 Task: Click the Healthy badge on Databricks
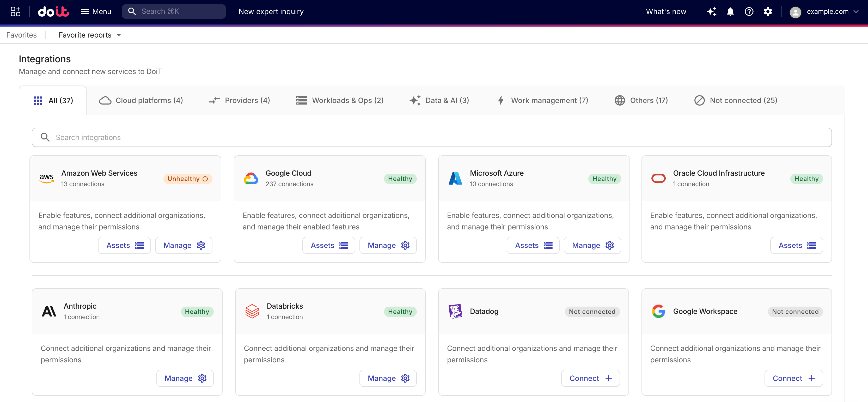[400, 312]
